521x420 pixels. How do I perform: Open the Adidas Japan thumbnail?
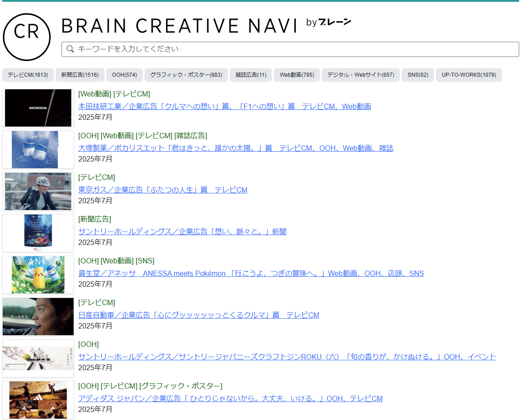pos(38,400)
